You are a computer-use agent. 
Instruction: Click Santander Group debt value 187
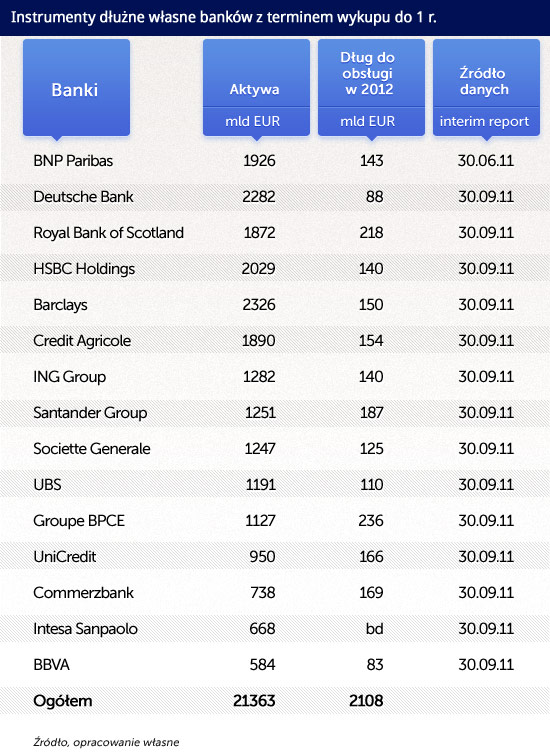[x=371, y=413]
